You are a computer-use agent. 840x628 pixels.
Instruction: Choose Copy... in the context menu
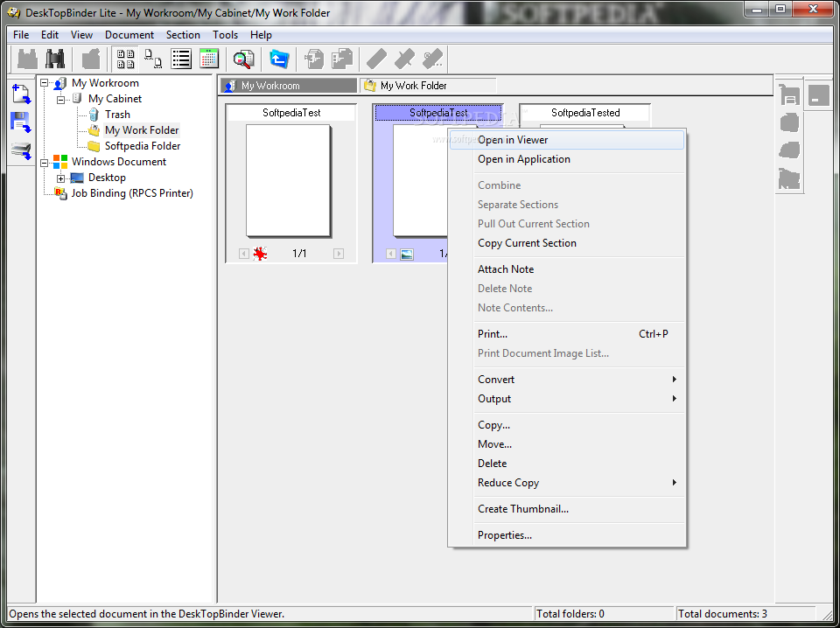pyautogui.click(x=567, y=426)
